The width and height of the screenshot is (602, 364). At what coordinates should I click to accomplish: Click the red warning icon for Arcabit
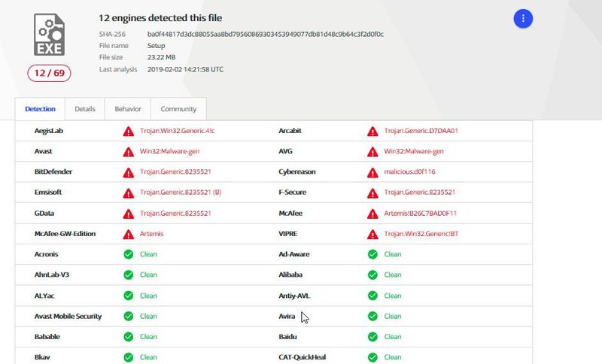coord(372,132)
